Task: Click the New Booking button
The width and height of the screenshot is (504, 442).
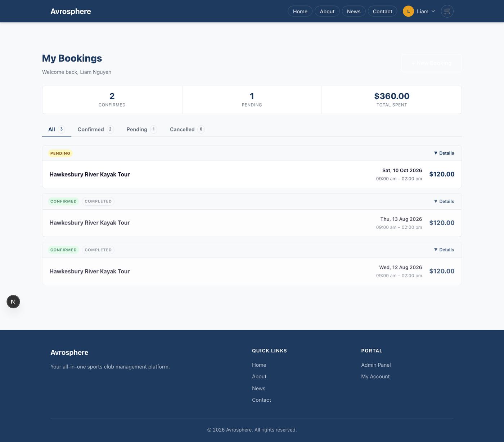Action: coord(431,63)
